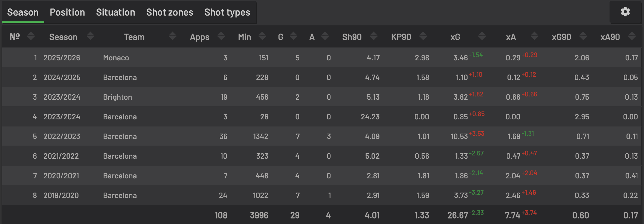Screen dimensions: 644x224
Task: Click sort arrows beside the G header
Action: pos(294,36)
